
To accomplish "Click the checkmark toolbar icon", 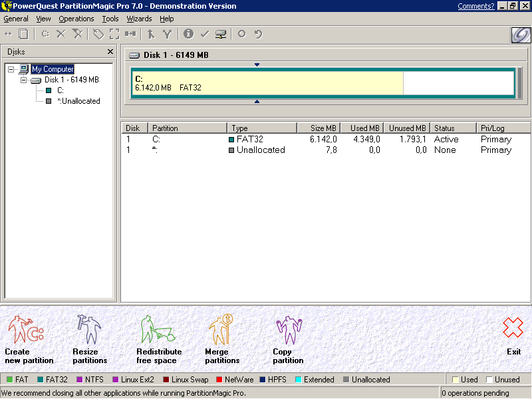I will (x=205, y=34).
